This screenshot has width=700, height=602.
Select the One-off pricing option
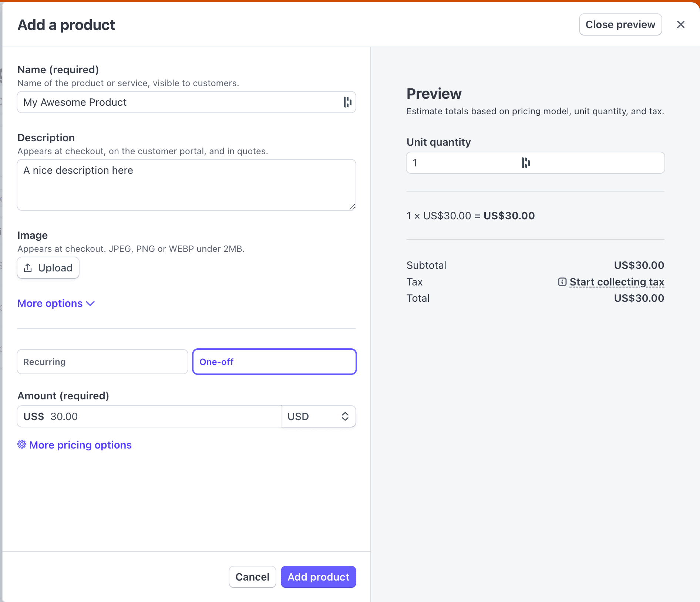pos(274,362)
